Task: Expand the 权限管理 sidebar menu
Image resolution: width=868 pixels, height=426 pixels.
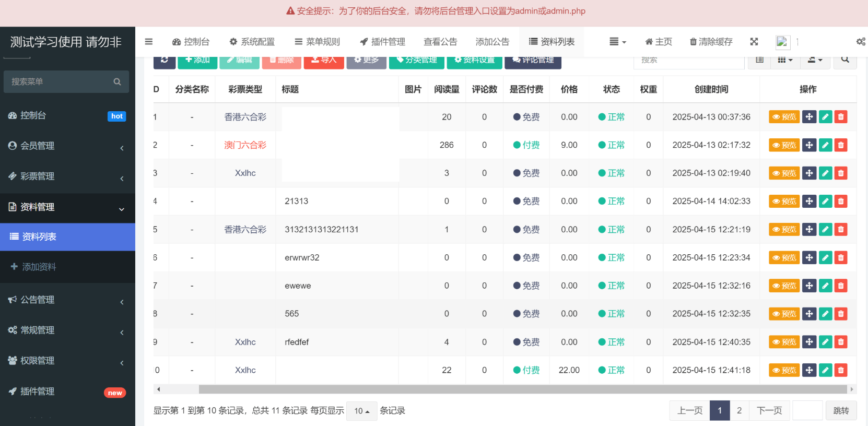Action: point(67,361)
